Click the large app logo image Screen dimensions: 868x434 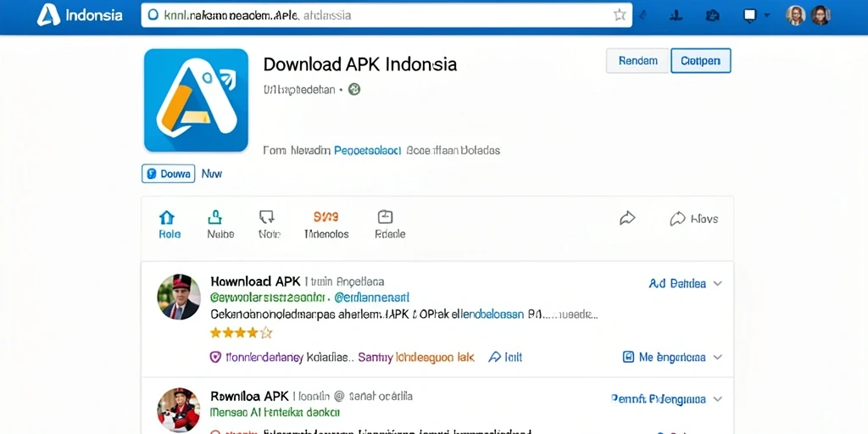pyautogui.click(x=196, y=100)
